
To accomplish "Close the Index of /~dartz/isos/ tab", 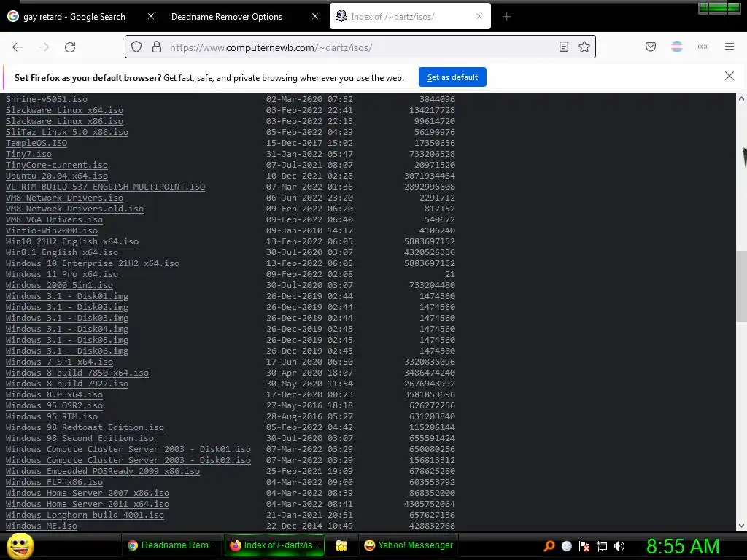I will 479,16.
